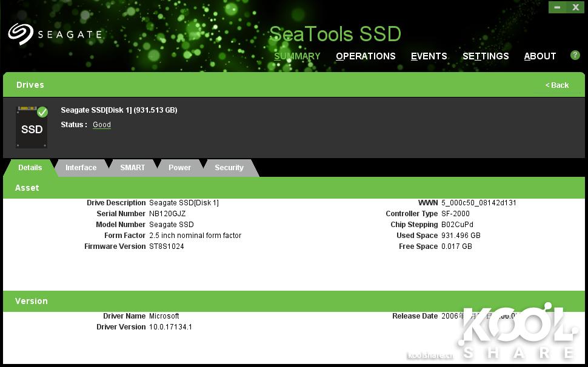This screenshot has height=367, width=588.
Task: Select the used space 931.496 GB
Action: pyautogui.click(x=461, y=235)
